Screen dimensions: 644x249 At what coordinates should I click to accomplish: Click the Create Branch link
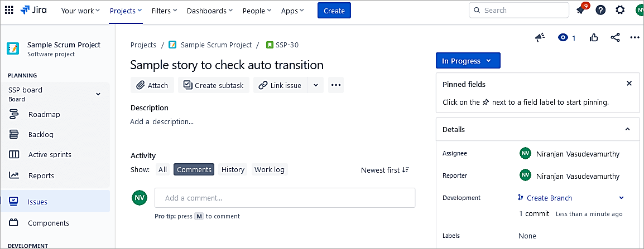[x=549, y=198]
